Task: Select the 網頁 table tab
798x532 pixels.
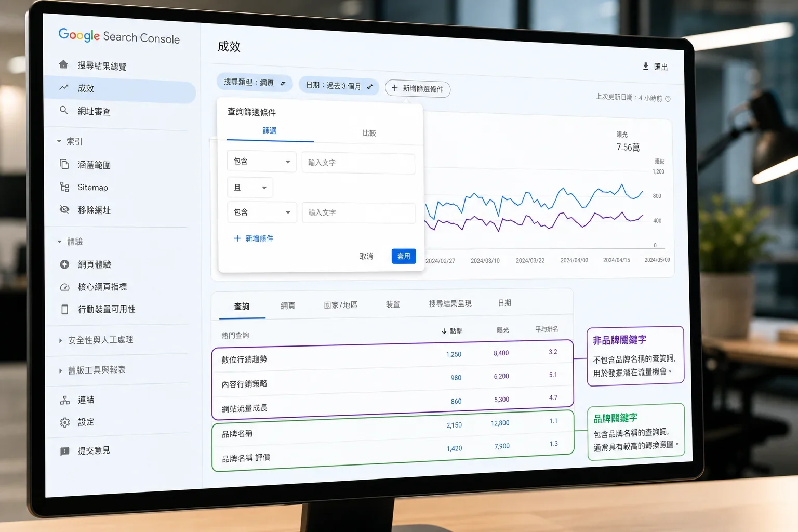Action: (288, 305)
